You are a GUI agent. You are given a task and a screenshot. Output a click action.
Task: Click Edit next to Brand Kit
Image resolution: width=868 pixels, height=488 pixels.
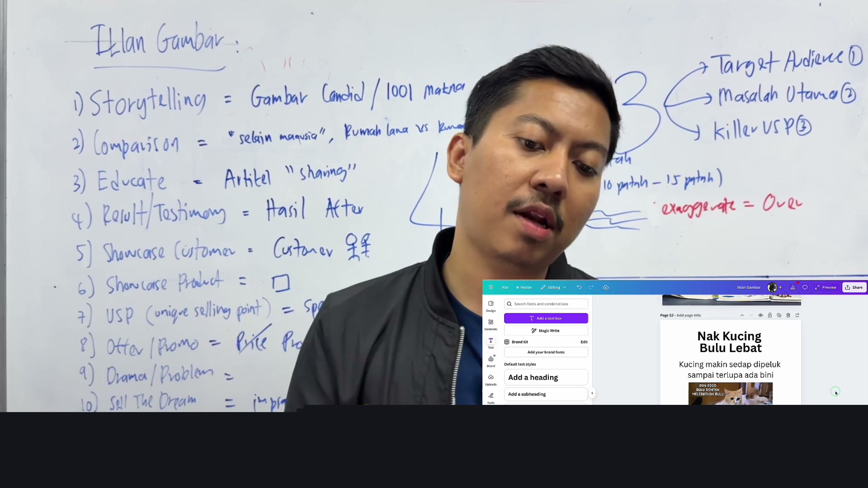tap(584, 342)
